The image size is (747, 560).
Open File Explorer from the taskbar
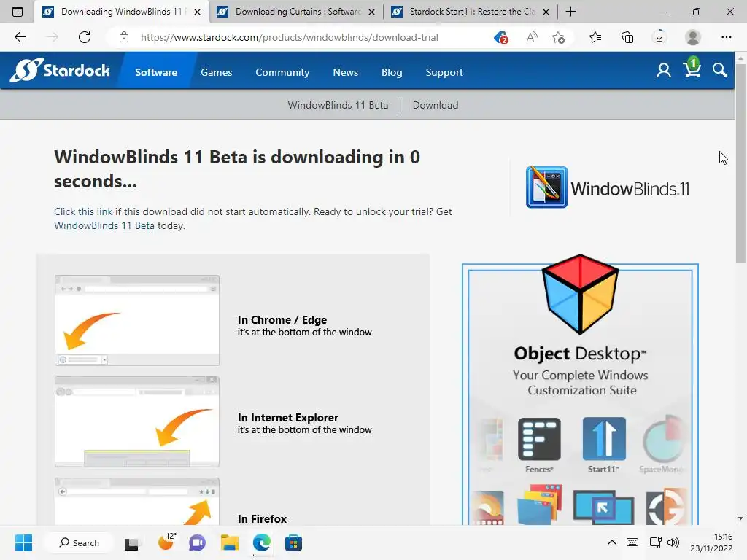coord(230,543)
